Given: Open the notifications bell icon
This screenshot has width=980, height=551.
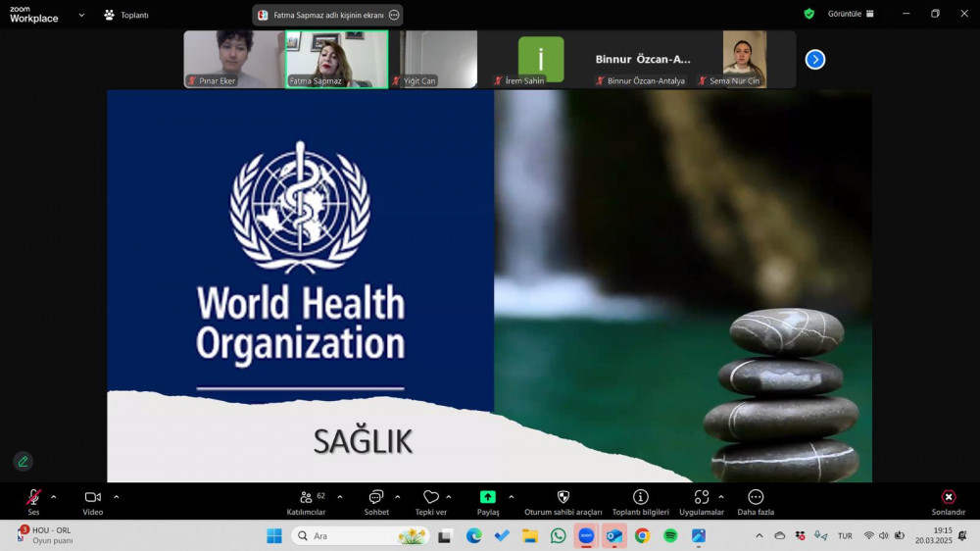Looking at the screenshot, I should pos(962,536).
